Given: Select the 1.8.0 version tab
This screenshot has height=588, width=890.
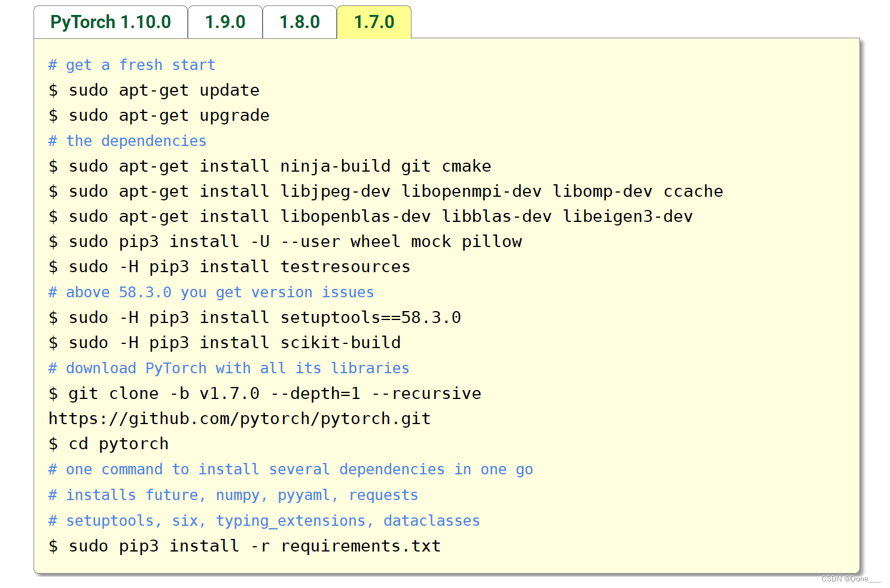Looking at the screenshot, I should click(x=300, y=22).
